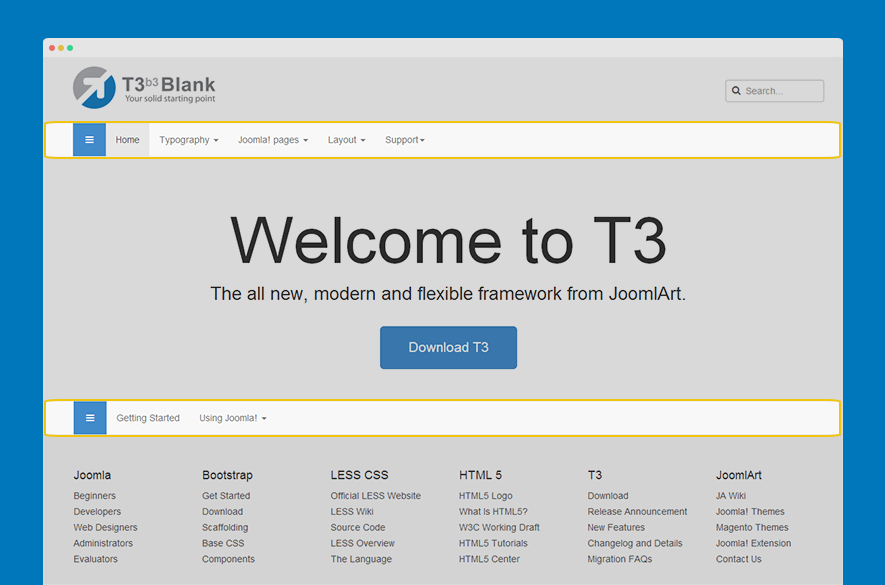Expand the Typography dropdown menu
This screenshot has height=585, width=885.
(188, 140)
